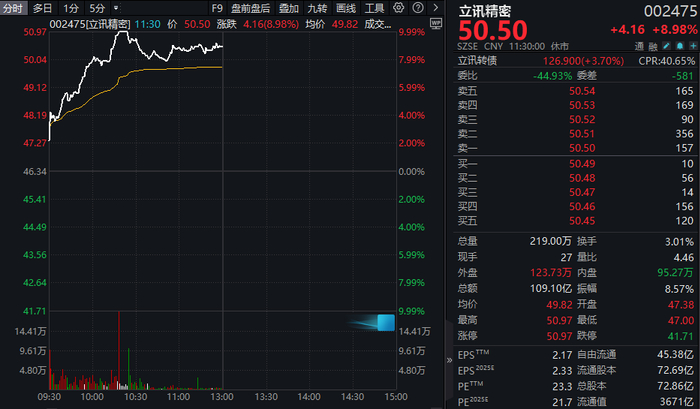This screenshot has height=409, width=700.
Task: Open period dropdown arrow after 5分
Action: [116, 8]
